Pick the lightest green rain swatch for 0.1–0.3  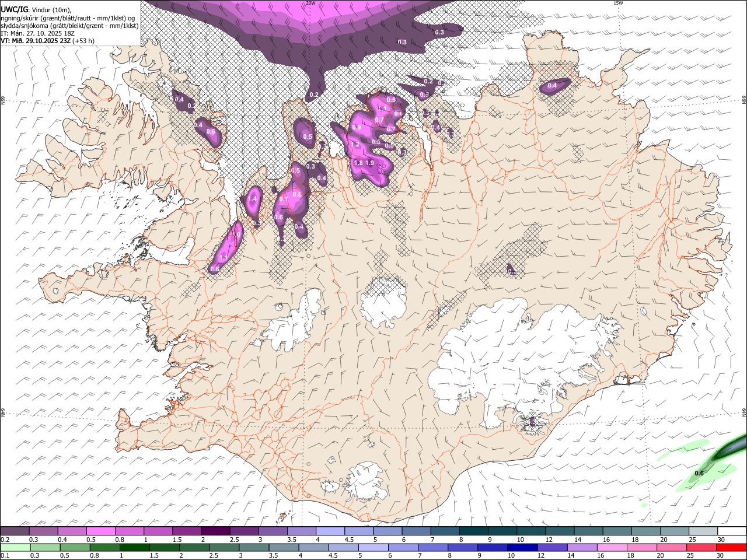pyautogui.click(x=15, y=547)
